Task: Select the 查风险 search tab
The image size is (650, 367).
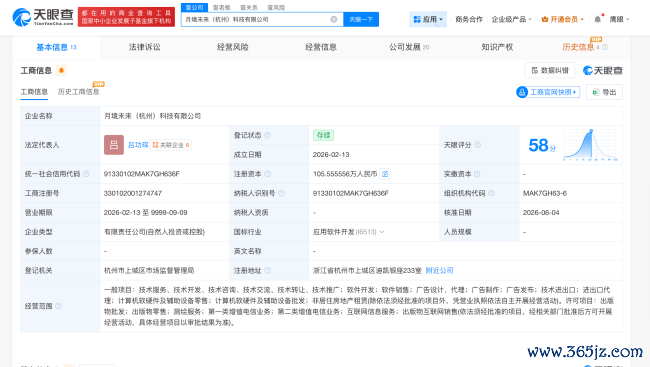Action: click(x=276, y=7)
